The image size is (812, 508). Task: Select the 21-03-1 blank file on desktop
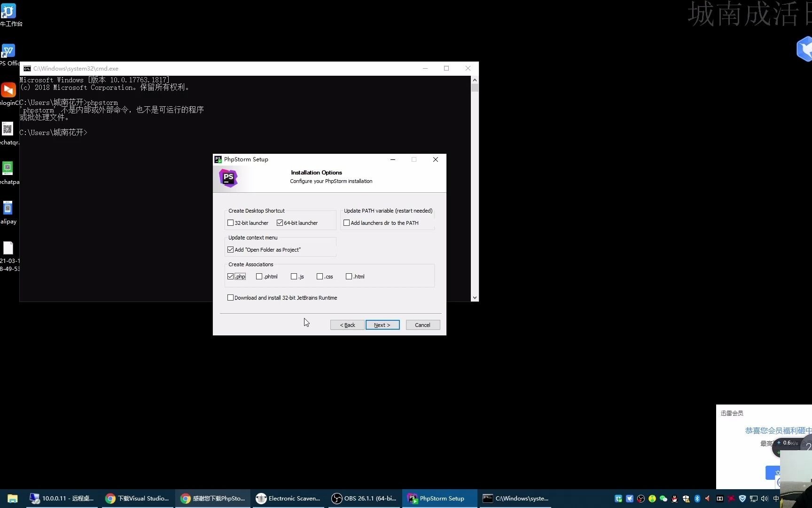click(x=8, y=256)
